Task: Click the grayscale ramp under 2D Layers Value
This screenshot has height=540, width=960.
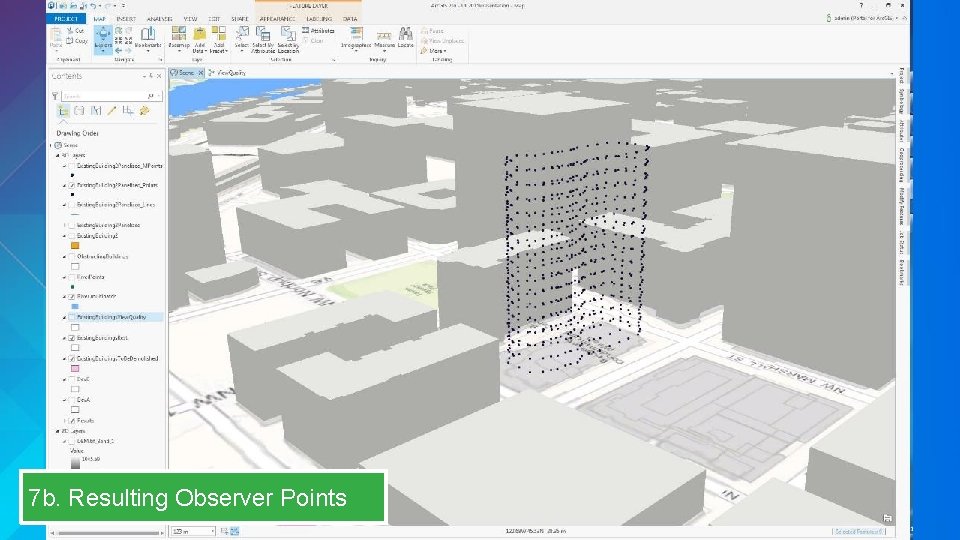Action: [75, 463]
